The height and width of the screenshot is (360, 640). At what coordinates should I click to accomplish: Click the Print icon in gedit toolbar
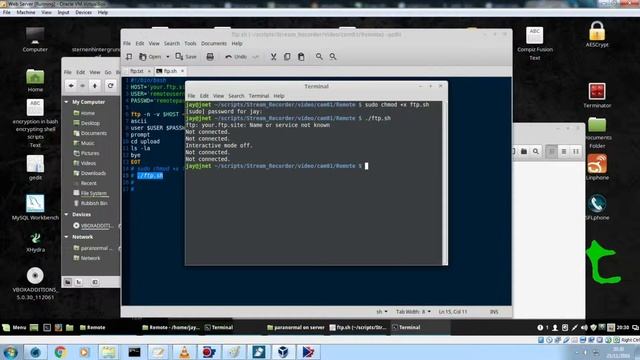(x=210, y=57)
